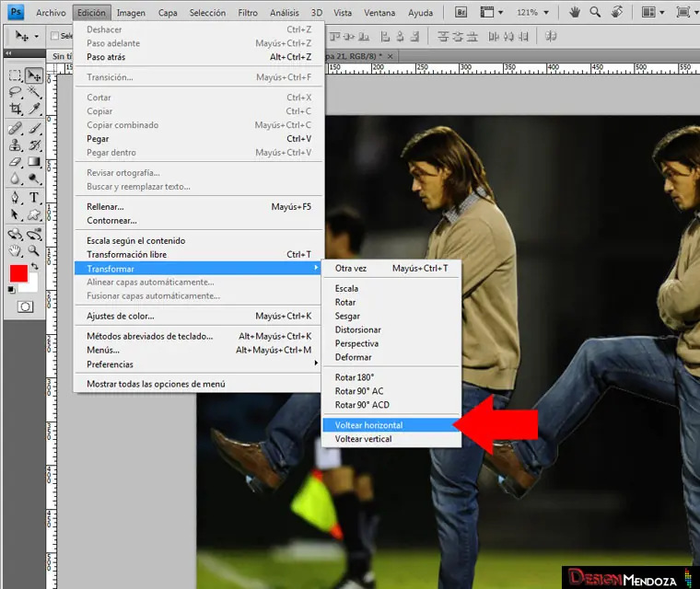This screenshot has height=589, width=700.
Task: Pick the red foreground color swatch
Action: 17,273
